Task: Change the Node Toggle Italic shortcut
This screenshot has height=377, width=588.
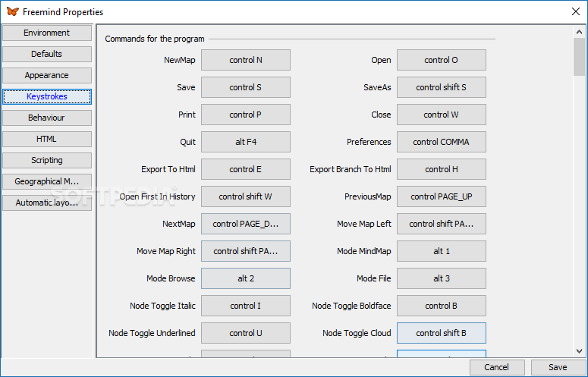Action: coord(246,306)
